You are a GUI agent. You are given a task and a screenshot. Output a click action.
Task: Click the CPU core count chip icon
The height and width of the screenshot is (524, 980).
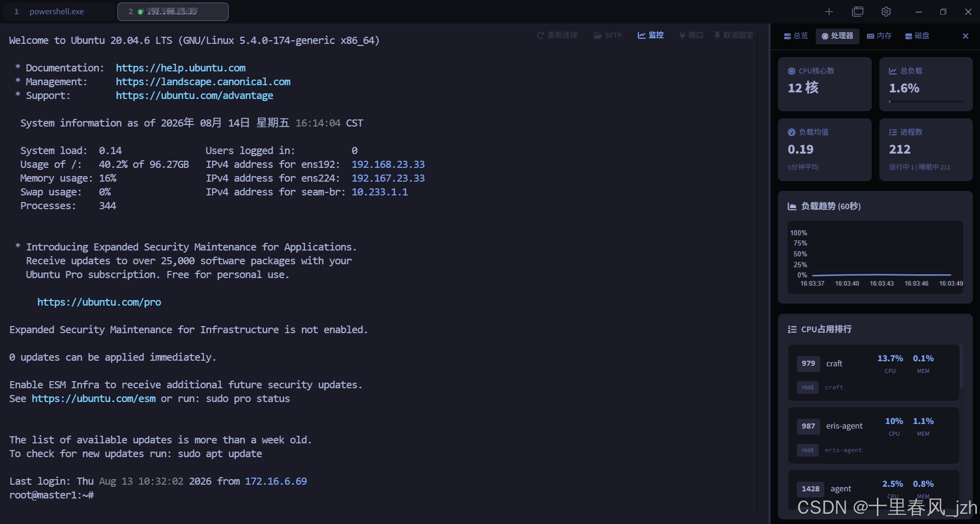(792, 71)
